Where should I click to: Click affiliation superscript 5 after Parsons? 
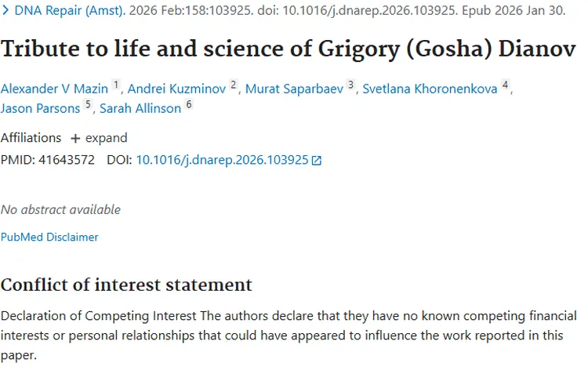[x=88, y=104]
